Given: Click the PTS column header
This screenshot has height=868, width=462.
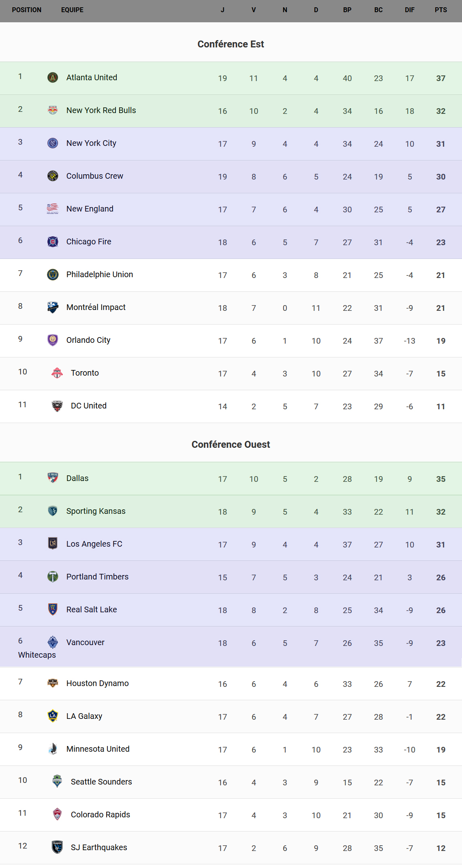Looking at the screenshot, I should coord(441,10).
